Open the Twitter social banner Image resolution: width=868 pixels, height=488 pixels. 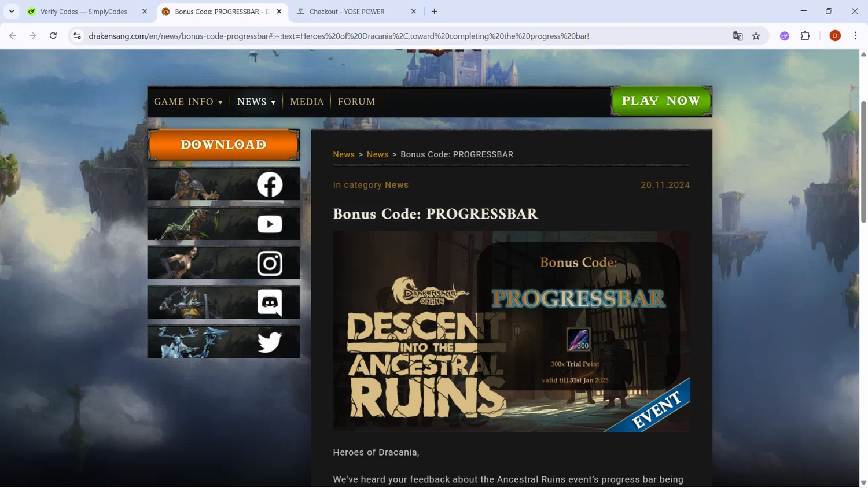tap(223, 342)
